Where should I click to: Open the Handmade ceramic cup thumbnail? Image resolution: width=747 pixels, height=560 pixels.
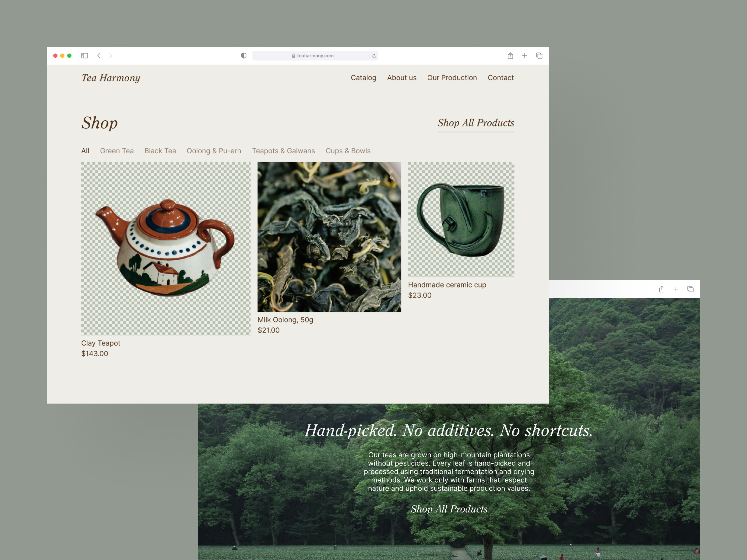(x=461, y=219)
